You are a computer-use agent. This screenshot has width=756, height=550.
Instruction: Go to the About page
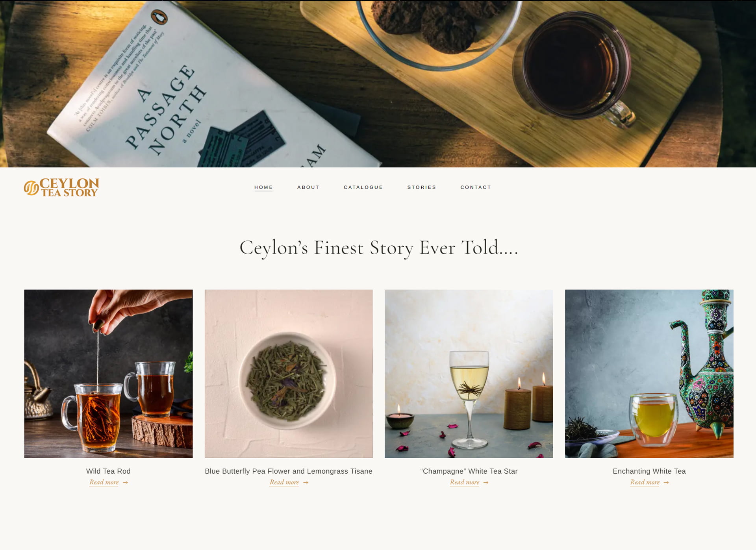(x=308, y=187)
